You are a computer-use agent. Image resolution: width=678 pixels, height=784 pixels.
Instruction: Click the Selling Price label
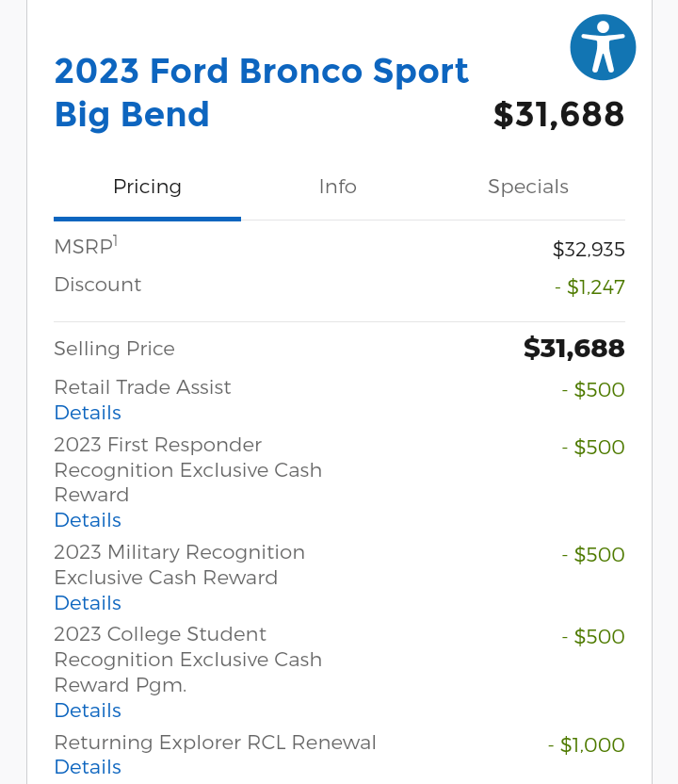point(114,349)
